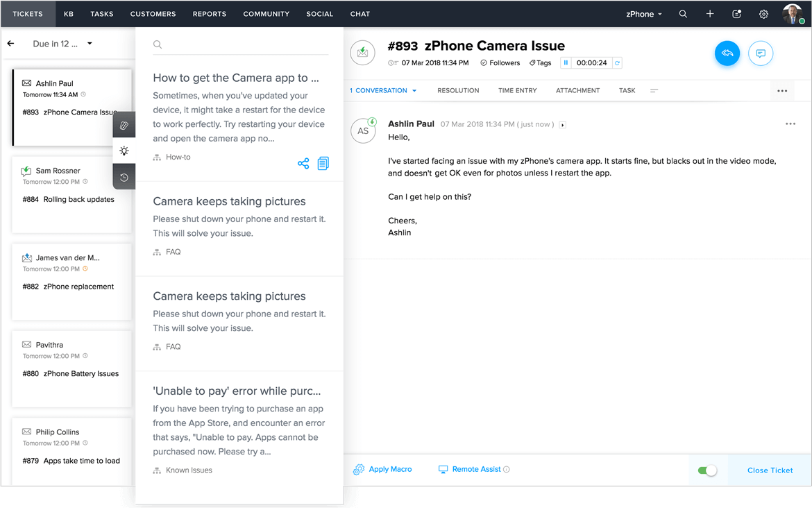Click the blue reply arrow button

click(x=727, y=53)
